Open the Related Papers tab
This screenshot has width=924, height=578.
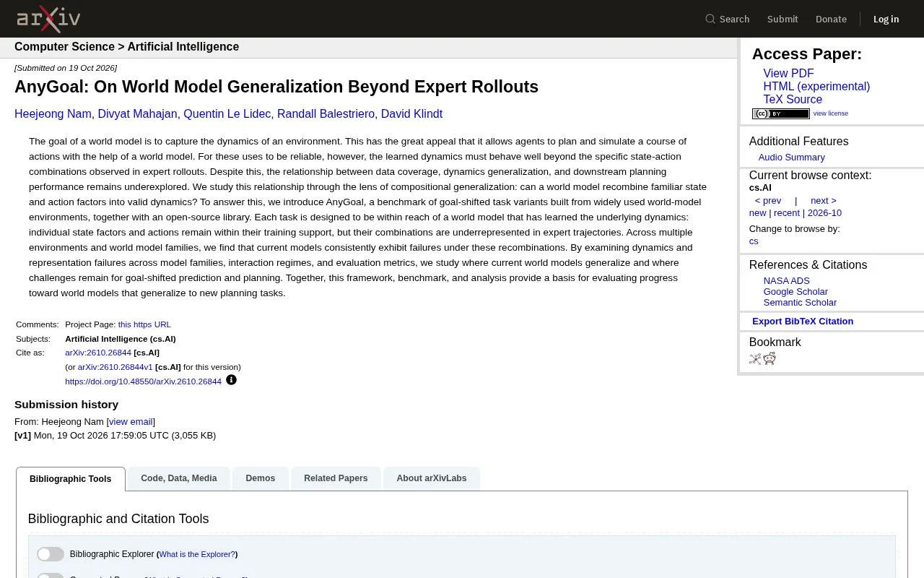click(x=336, y=478)
